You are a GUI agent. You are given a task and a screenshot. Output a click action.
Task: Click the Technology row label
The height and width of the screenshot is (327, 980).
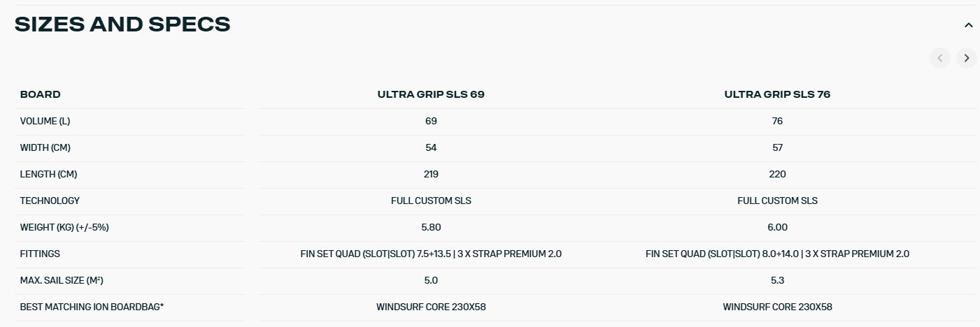[x=50, y=201]
